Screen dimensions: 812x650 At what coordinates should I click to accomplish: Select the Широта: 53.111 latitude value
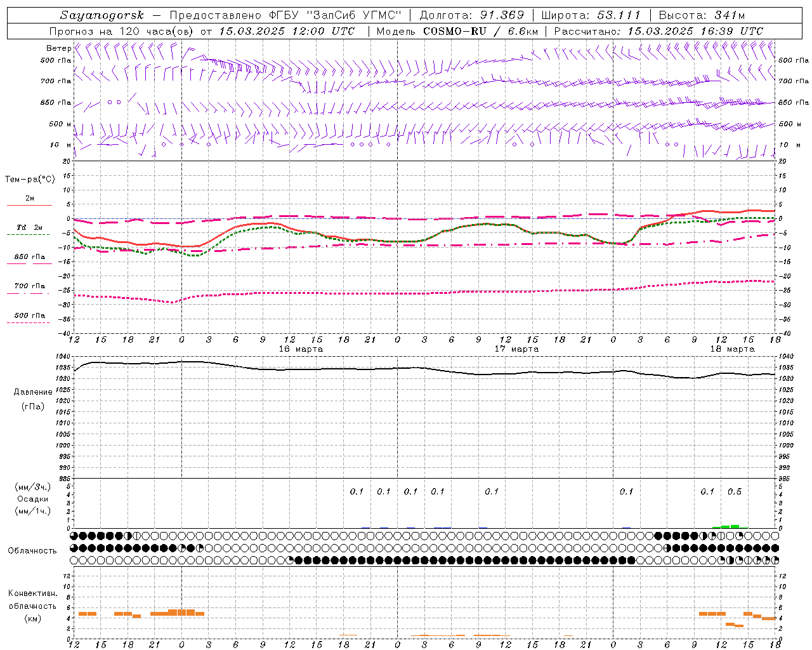[x=591, y=15]
